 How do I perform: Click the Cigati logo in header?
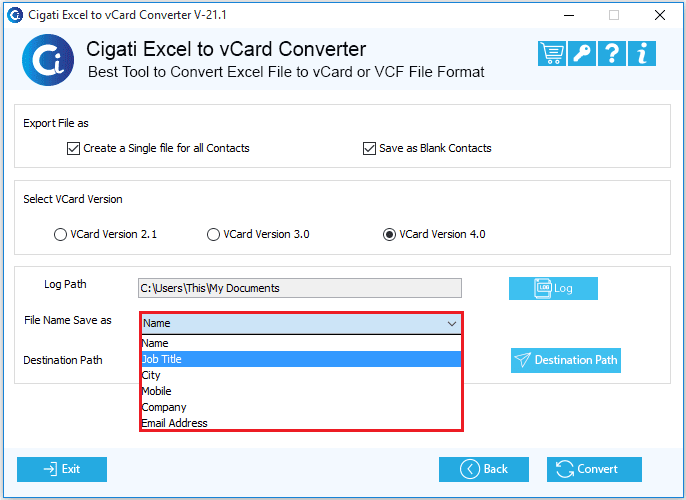click(48, 60)
